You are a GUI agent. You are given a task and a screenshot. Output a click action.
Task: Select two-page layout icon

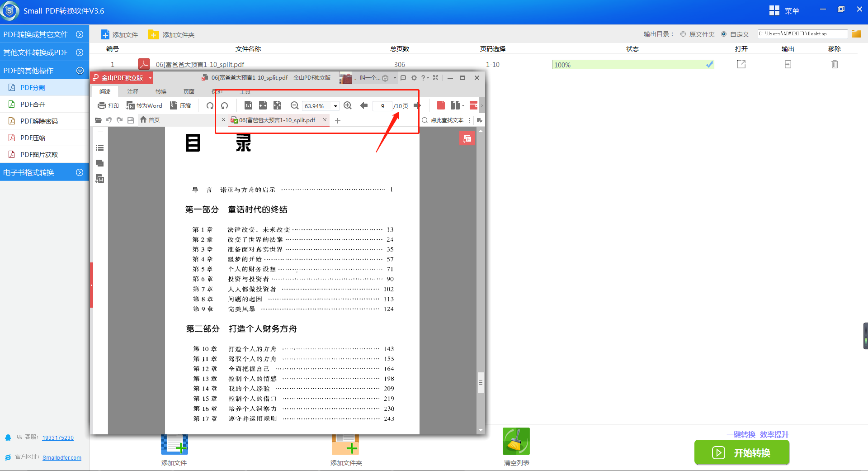pyautogui.click(x=455, y=105)
